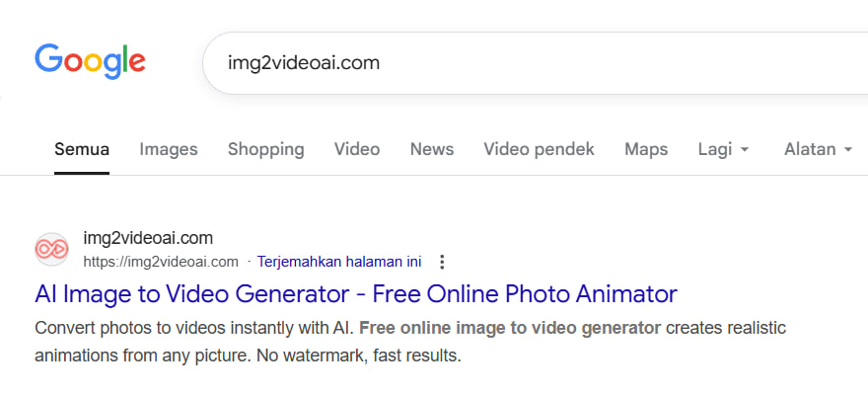This screenshot has height=395, width=868.
Task: Click the img2videoai site favicon
Action: (51, 250)
